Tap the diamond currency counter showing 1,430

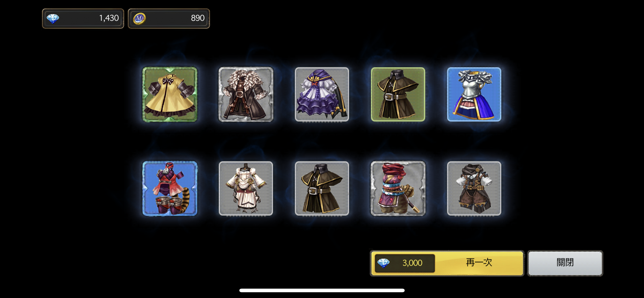(x=83, y=18)
